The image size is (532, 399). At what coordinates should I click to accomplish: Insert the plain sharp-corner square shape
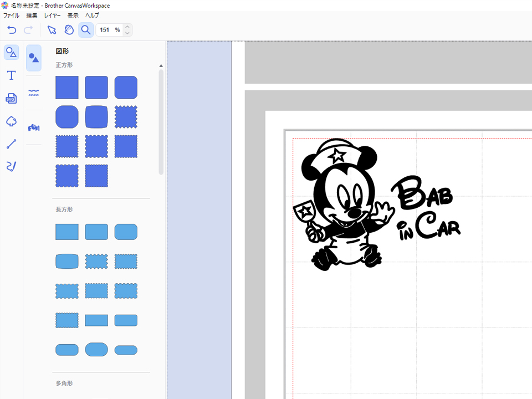(67, 87)
